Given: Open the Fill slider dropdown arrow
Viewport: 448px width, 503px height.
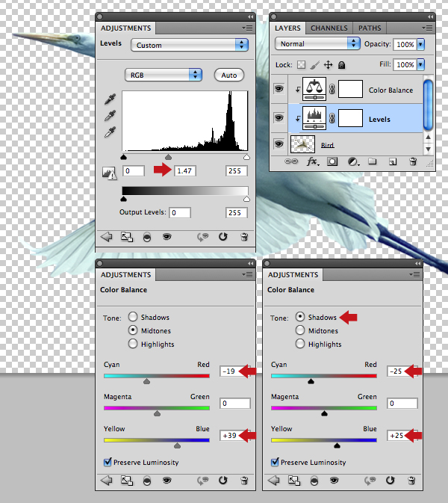Looking at the screenshot, I should (421, 64).
